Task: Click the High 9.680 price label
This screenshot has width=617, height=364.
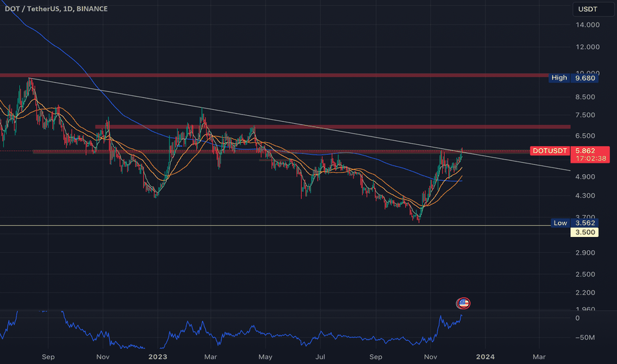Action: pyautogui.click(x=574, y=78)
